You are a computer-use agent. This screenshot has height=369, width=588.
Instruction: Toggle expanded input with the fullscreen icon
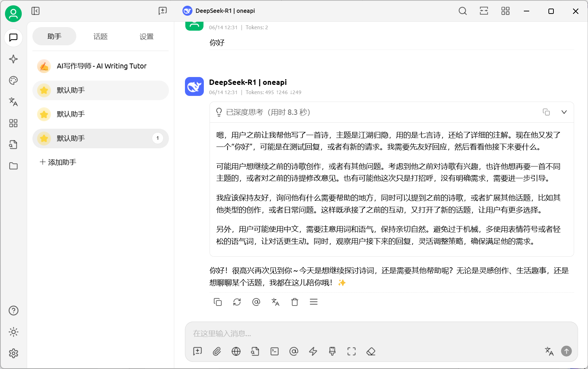(x=351, y=352)
